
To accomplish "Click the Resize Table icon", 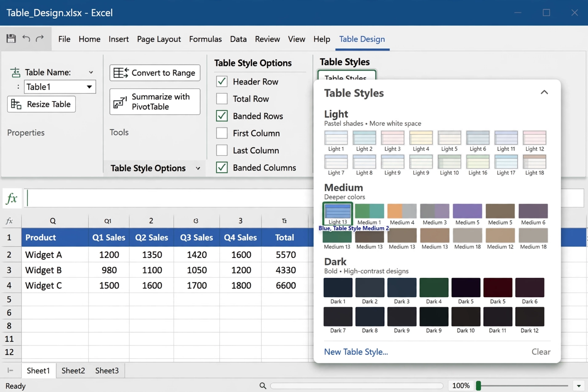I will [16, 104].
